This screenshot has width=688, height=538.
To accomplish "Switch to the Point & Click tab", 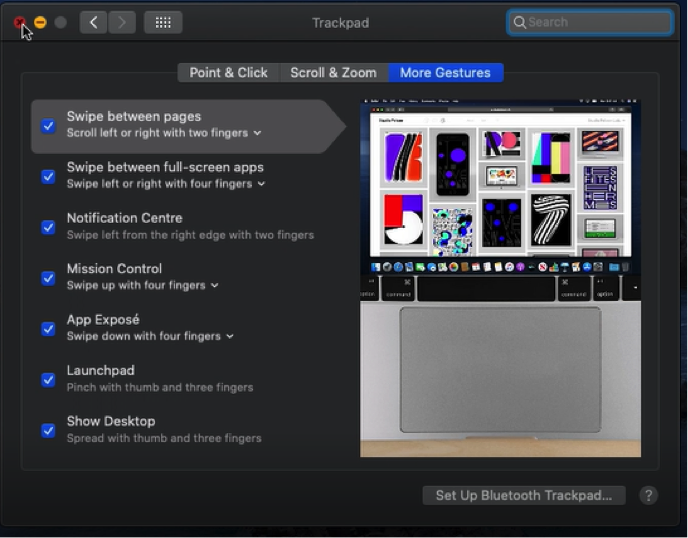I will tap(228, 72).
